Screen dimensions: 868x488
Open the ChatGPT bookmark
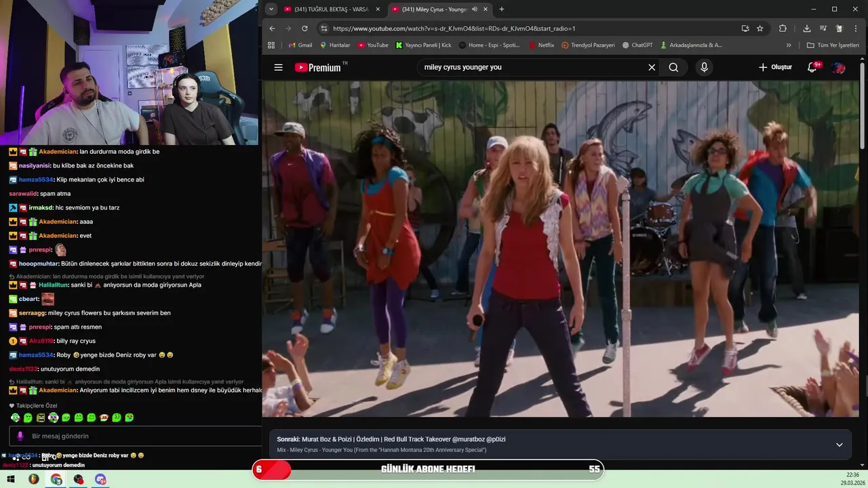point(637,45)
